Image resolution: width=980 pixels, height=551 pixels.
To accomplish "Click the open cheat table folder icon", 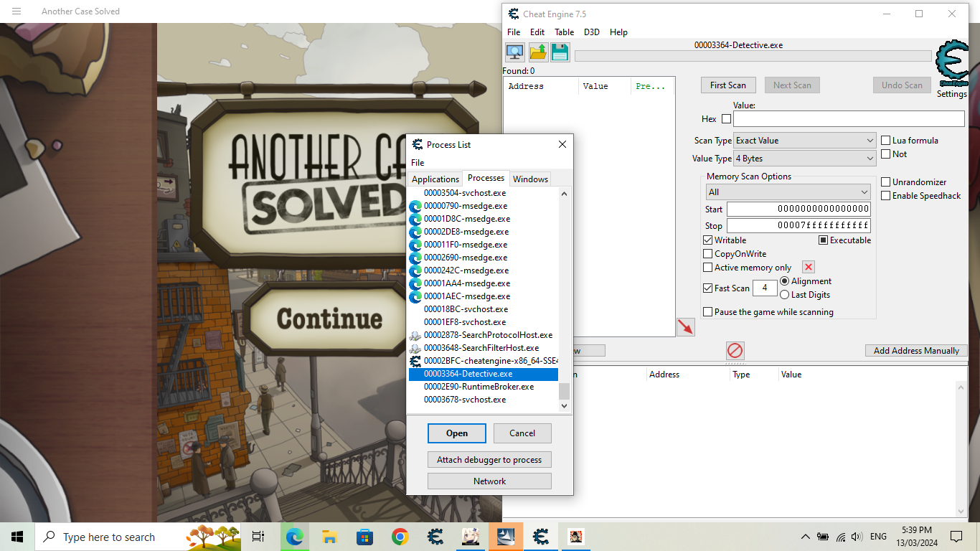I will click(537, 52).
